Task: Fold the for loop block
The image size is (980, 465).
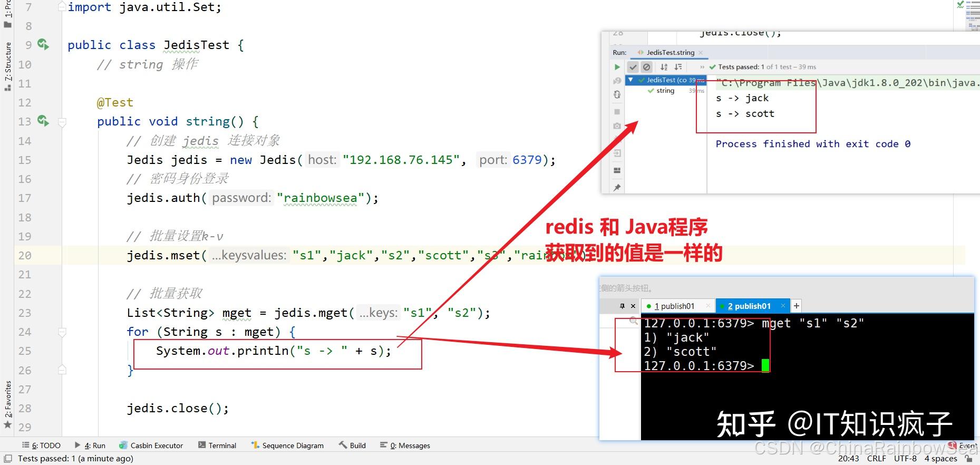Action: click(x=62, y=332)
